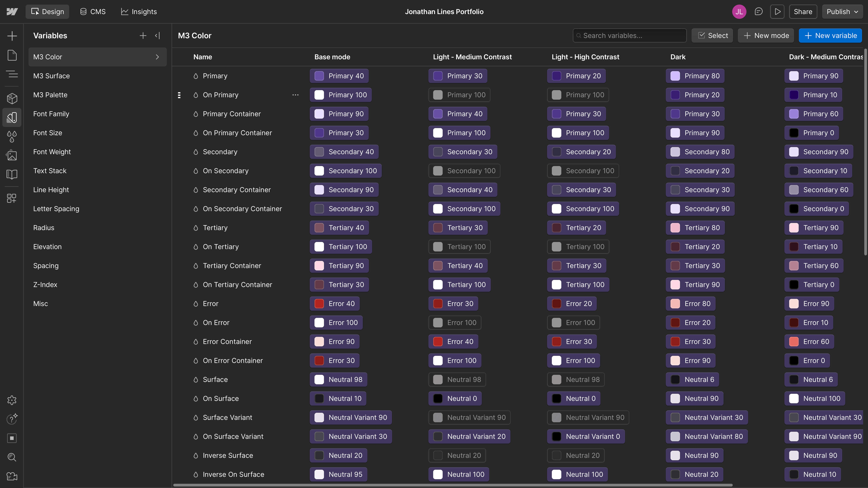Open the Help assistant icon
The width and height of the screenshot is (868, 488).
click(x=12, y=419)
